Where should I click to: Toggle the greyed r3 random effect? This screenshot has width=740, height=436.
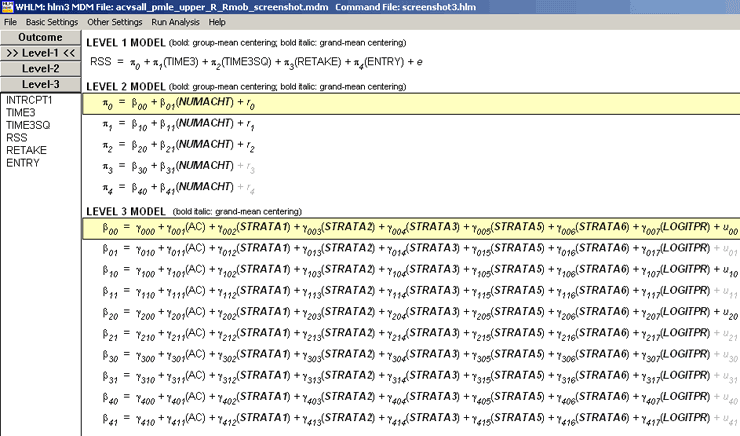point(250,168)
